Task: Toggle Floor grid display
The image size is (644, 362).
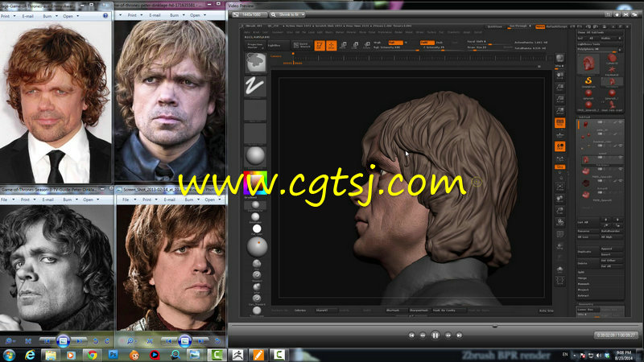Action: (559, 134)
